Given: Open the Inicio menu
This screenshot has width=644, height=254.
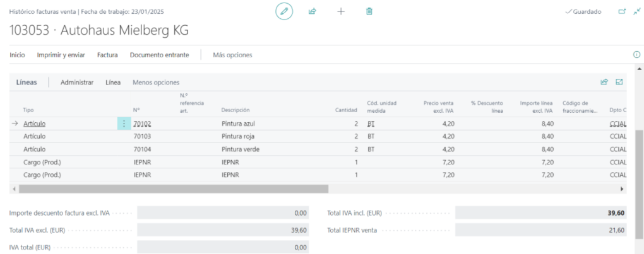Looking at the screenshot, I should pos(17,55).
